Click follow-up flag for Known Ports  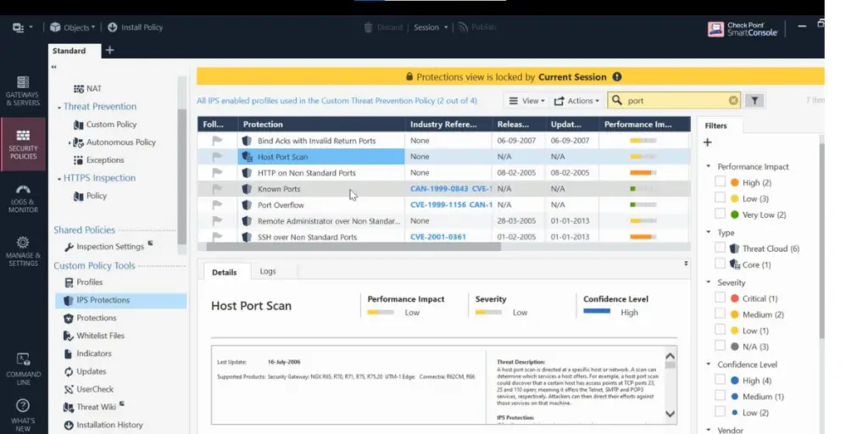[x=217, y=189]
